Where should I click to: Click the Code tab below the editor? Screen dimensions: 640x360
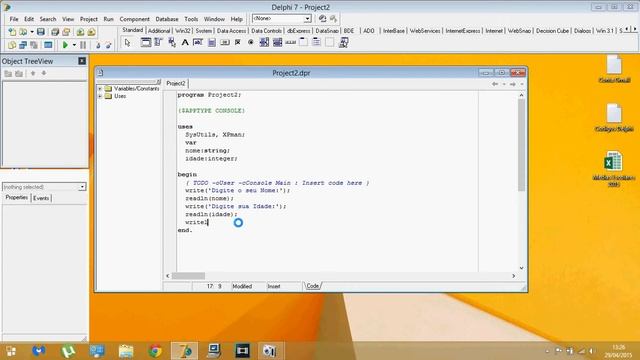(313, 286)
